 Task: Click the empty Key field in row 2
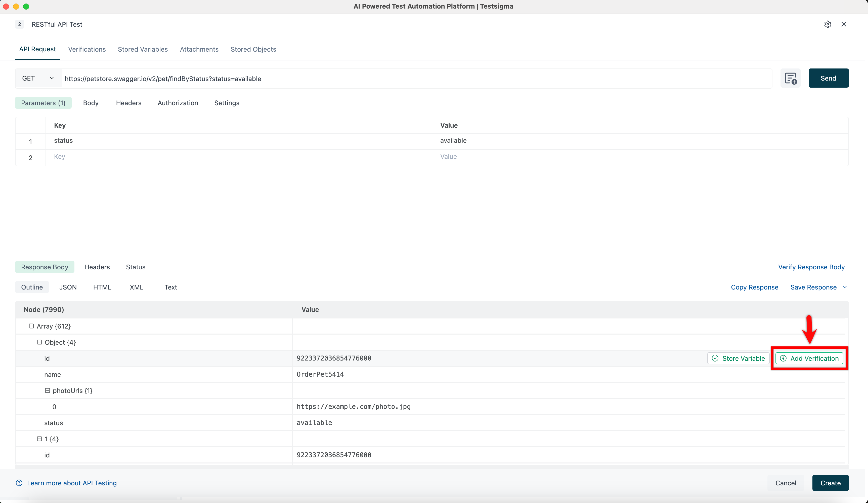[x=138, y=157]
